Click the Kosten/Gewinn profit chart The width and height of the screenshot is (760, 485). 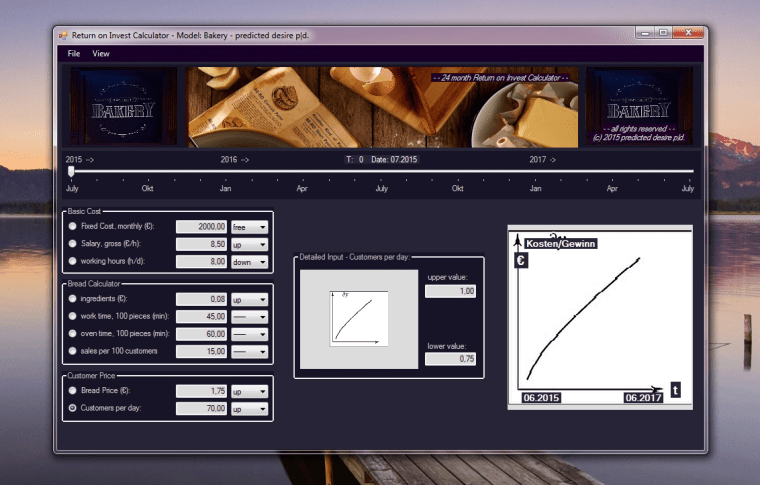(x=600, y=316)
